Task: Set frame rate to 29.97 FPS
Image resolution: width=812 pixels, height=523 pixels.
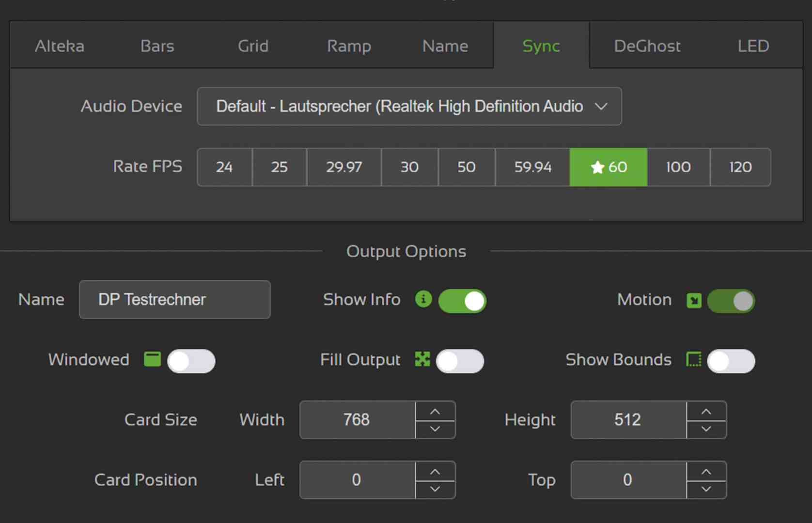Action: pyautogui.click(x=344, y=167)
